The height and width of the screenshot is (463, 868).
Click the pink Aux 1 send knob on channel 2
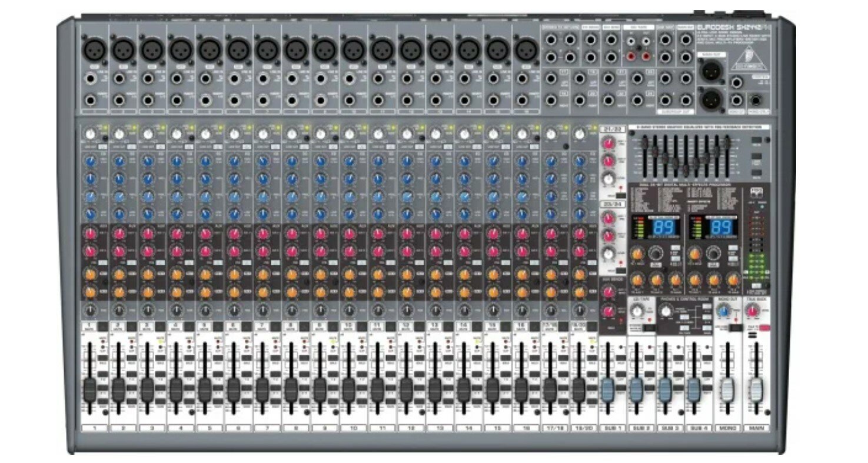click(x=118, y=234)
